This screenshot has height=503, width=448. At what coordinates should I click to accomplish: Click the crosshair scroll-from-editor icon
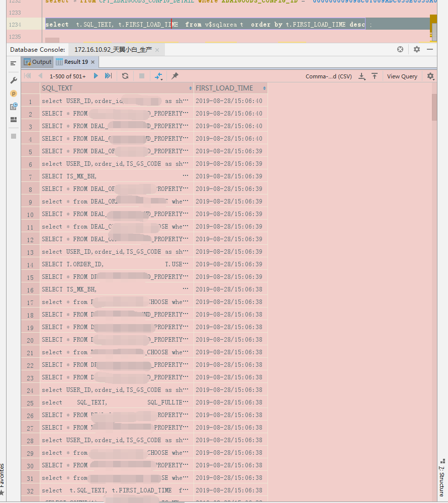click(400, 49)
